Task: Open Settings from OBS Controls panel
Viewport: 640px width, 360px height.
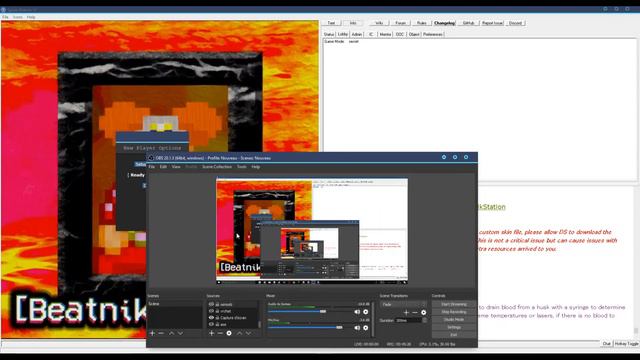Action: (453, 327)
